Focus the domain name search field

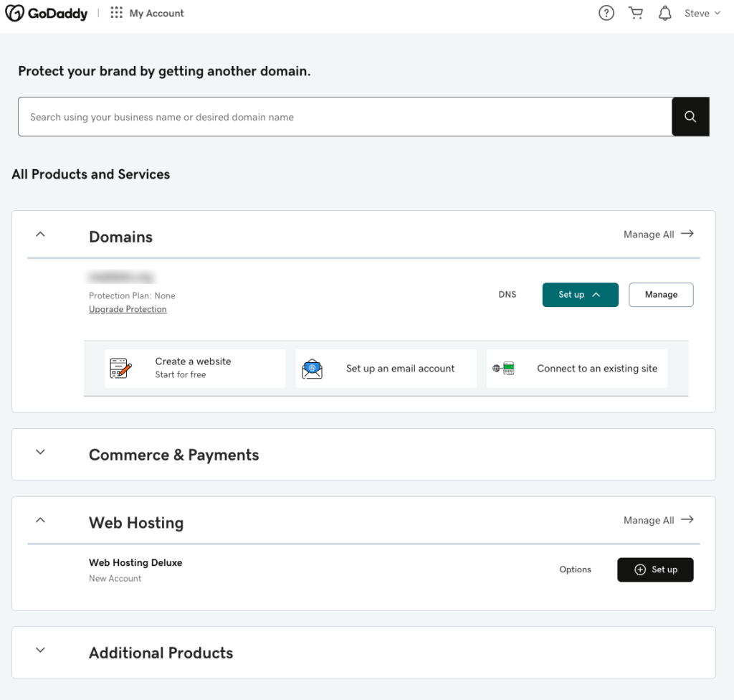click(344, 117)
